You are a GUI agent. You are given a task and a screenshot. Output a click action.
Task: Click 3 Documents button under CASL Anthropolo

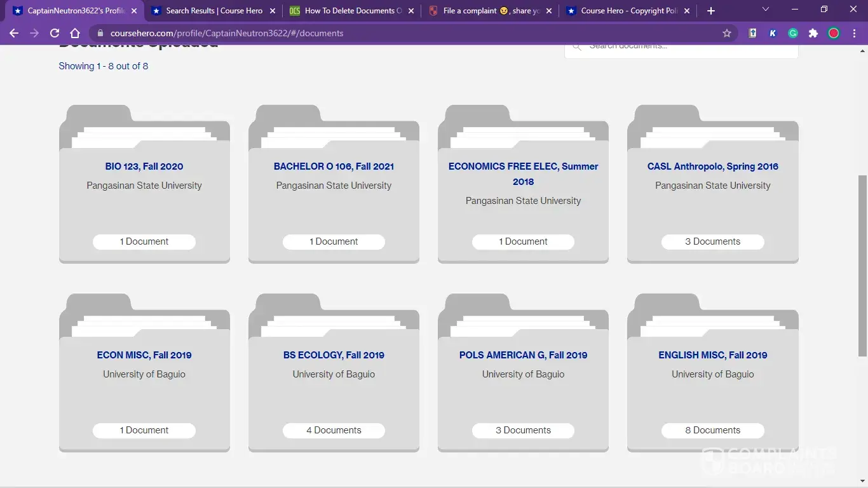pyautogui.click(x=712, y=241)
